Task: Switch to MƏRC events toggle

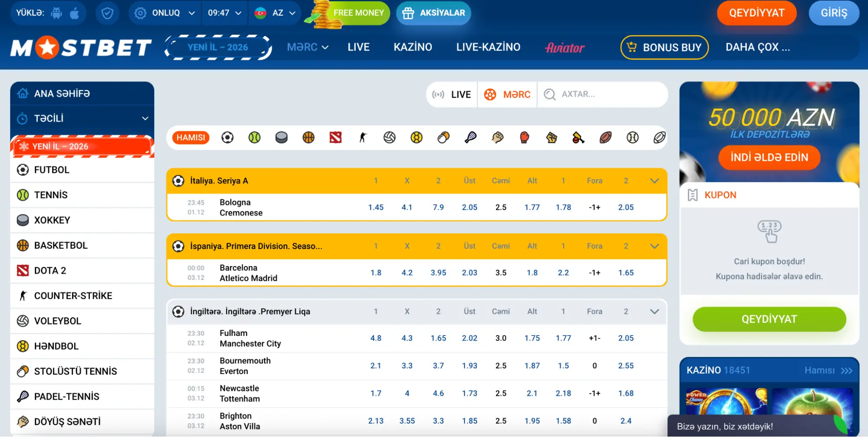Action: pos(507,94)
